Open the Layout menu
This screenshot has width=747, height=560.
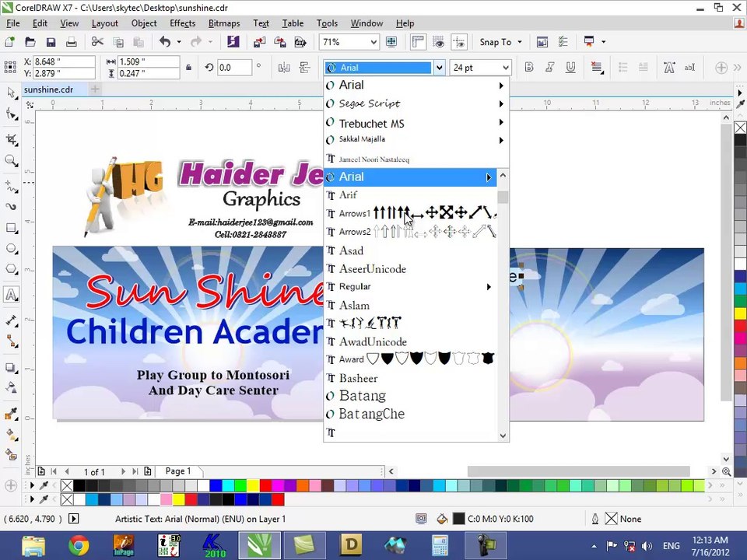pyautogui.click(x=105, y=23)
